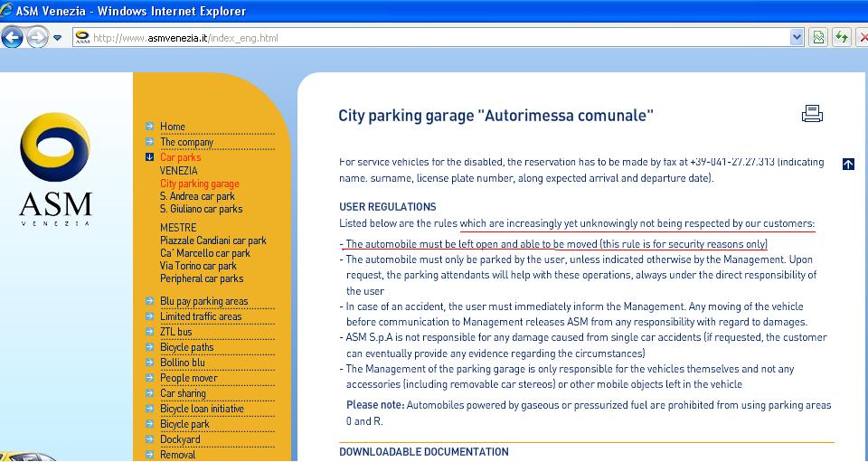Open Limited traffic areas menu item
This screenshot has width=868, height=462.
point(201,316)
